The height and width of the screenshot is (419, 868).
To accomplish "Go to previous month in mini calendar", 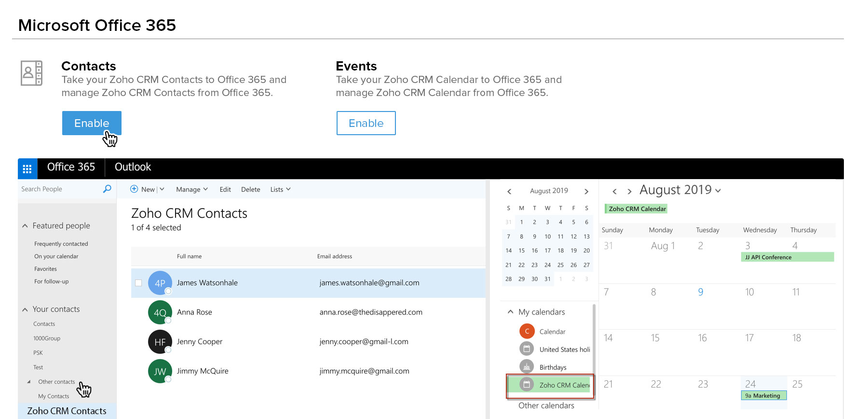I will click(509, 191).
